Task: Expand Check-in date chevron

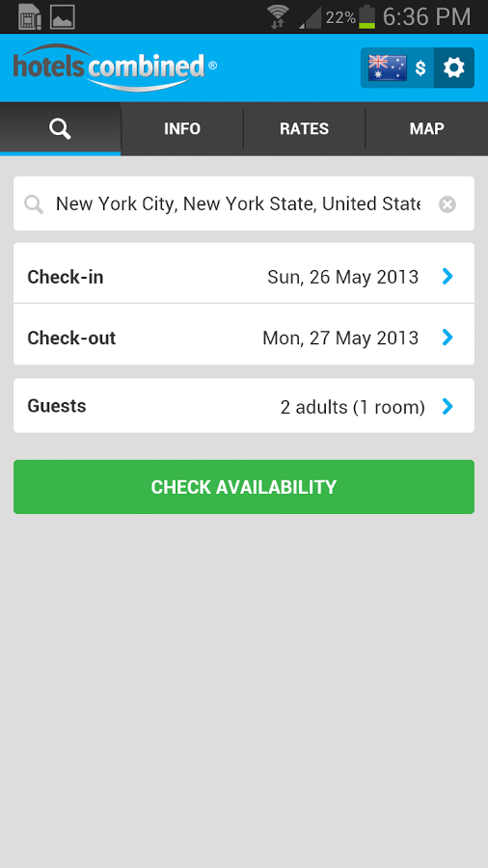Action: coord(447,276)
